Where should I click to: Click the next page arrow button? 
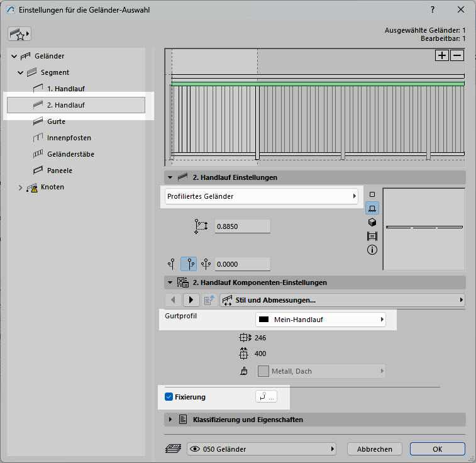coord(191,300)
